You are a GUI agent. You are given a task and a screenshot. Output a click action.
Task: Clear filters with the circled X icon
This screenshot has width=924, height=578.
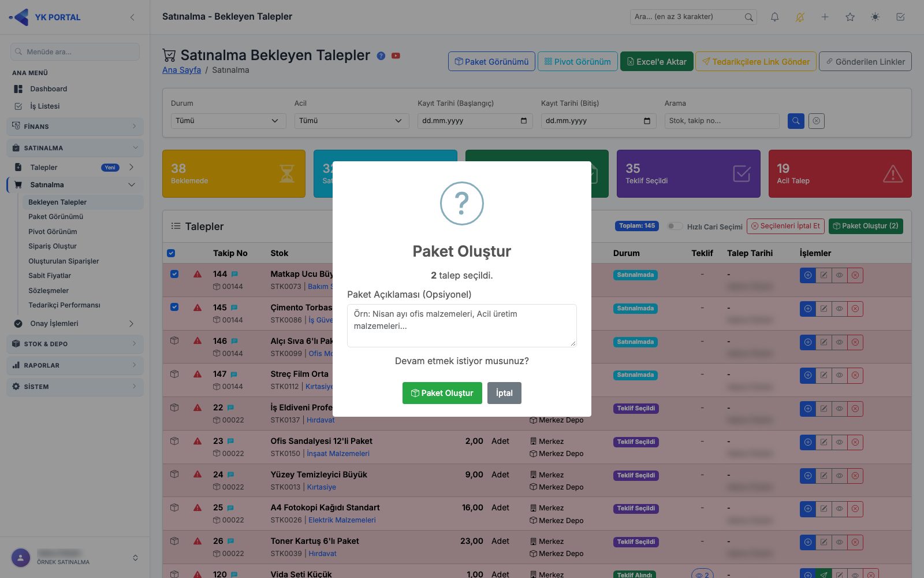point(816,121)
